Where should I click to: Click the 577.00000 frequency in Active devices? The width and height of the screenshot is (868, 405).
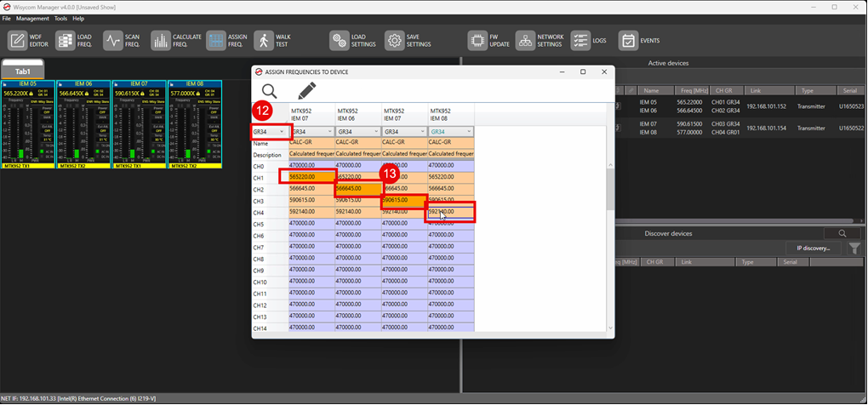pos(690,132)
